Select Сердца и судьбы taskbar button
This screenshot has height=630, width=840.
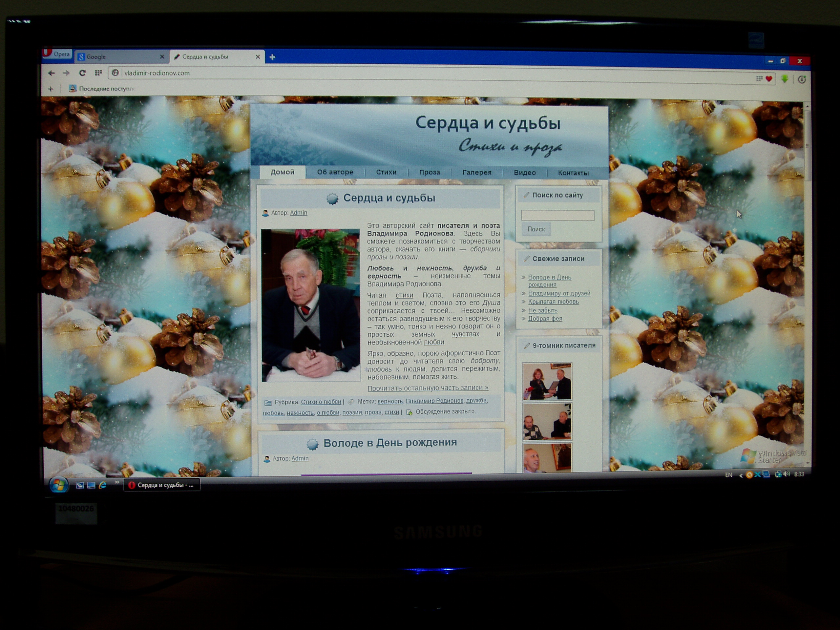162,485
